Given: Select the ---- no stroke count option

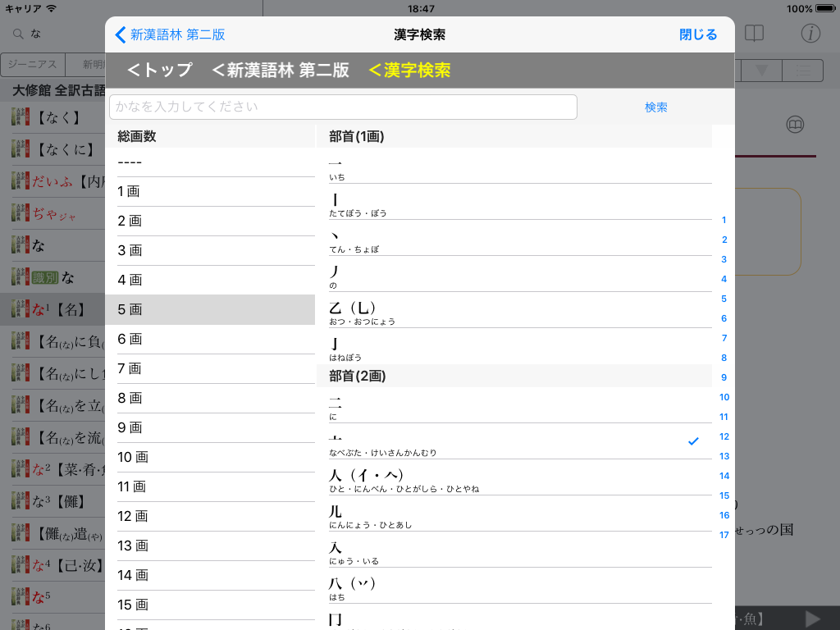Looking at the screenshot, I should point(210,162).
